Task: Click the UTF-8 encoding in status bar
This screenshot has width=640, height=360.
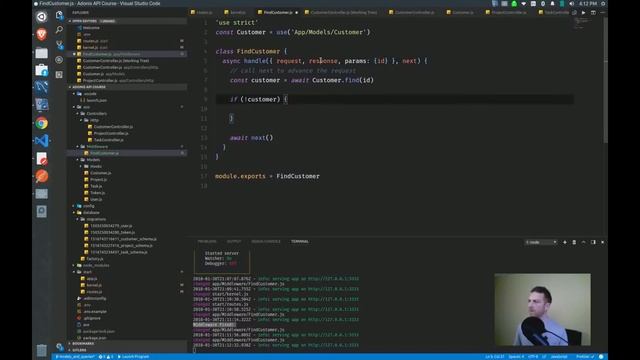Action: click(x=533, y=357)
